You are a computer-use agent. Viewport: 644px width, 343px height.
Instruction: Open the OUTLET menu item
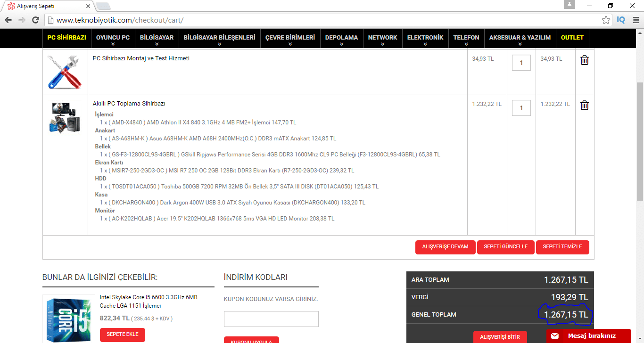572,38
